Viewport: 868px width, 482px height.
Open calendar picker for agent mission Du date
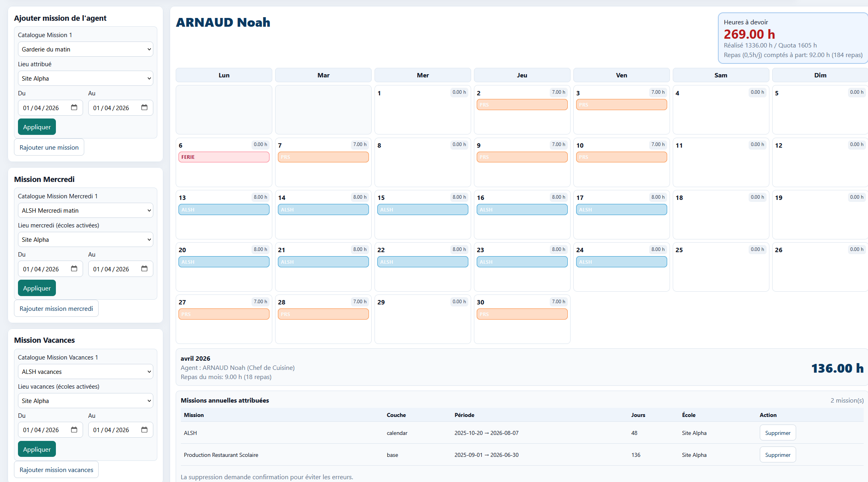[x=74, y=107]
